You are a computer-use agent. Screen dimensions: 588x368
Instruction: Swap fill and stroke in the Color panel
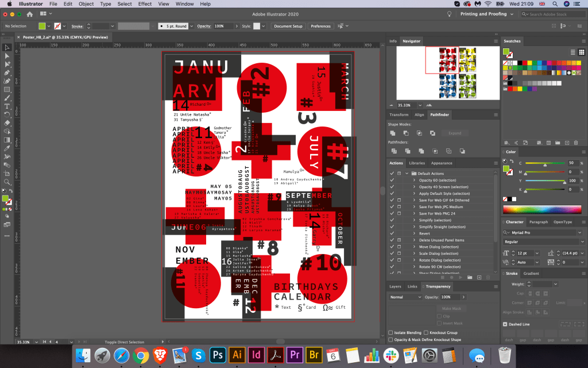(512, 162)
